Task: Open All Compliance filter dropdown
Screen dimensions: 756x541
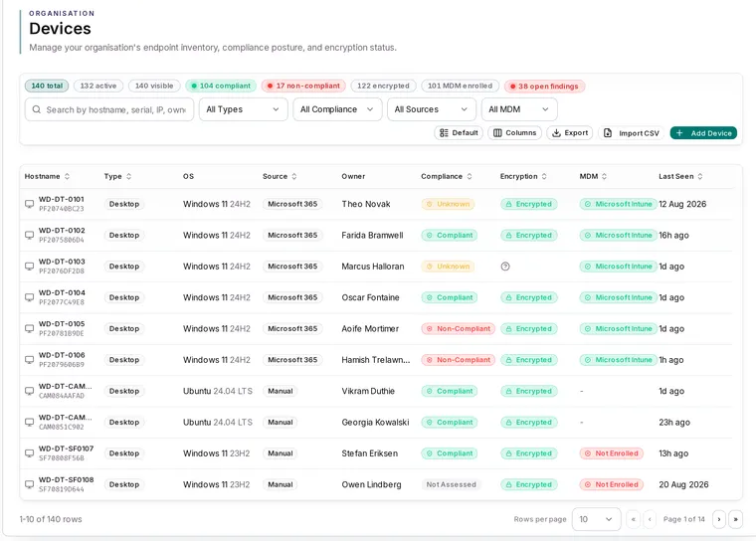Action: [337, 109]
